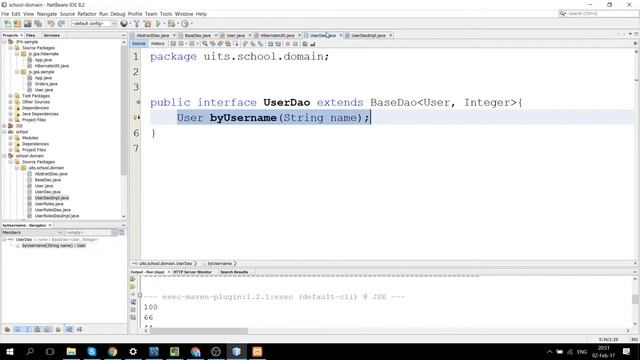640x360 pixels.
Task: Toggle Show Fields filter in the Navigator
Action: click(17, 329)
